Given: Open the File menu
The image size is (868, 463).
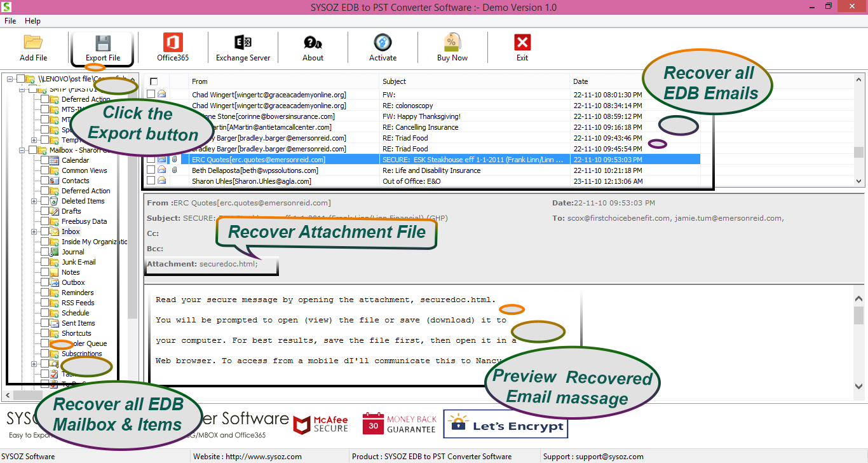Looking at the screenshot, I should [x=10, y=21].
